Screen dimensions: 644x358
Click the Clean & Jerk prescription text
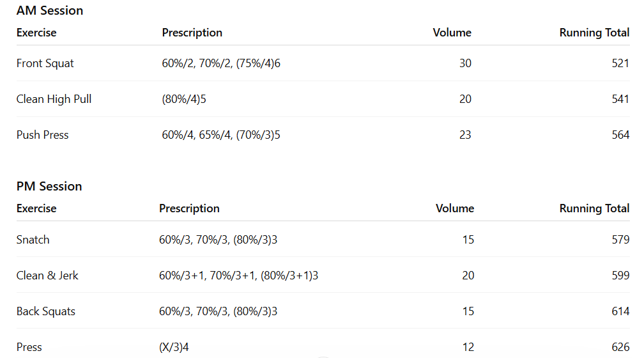(x=238, y=276)
